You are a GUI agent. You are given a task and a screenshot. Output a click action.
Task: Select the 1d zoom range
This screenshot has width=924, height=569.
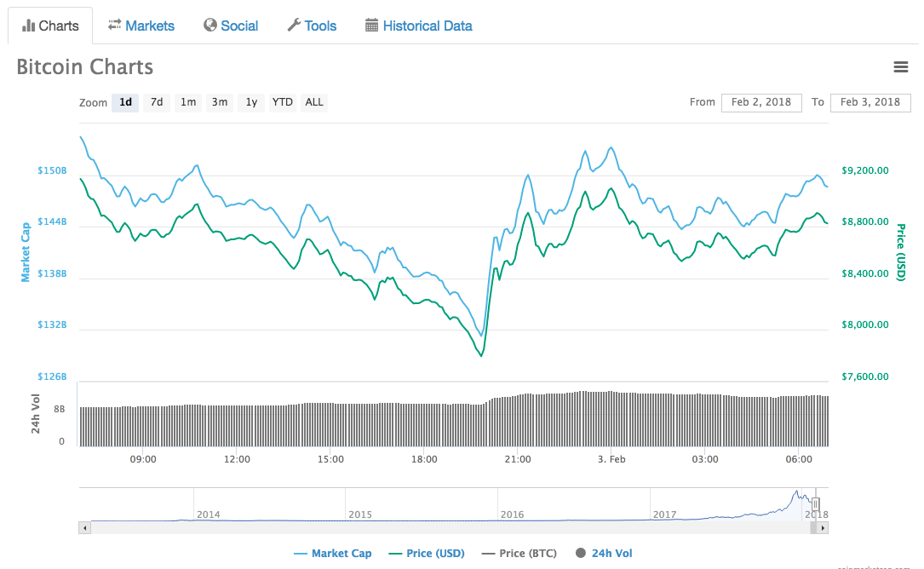pos(125,102)
